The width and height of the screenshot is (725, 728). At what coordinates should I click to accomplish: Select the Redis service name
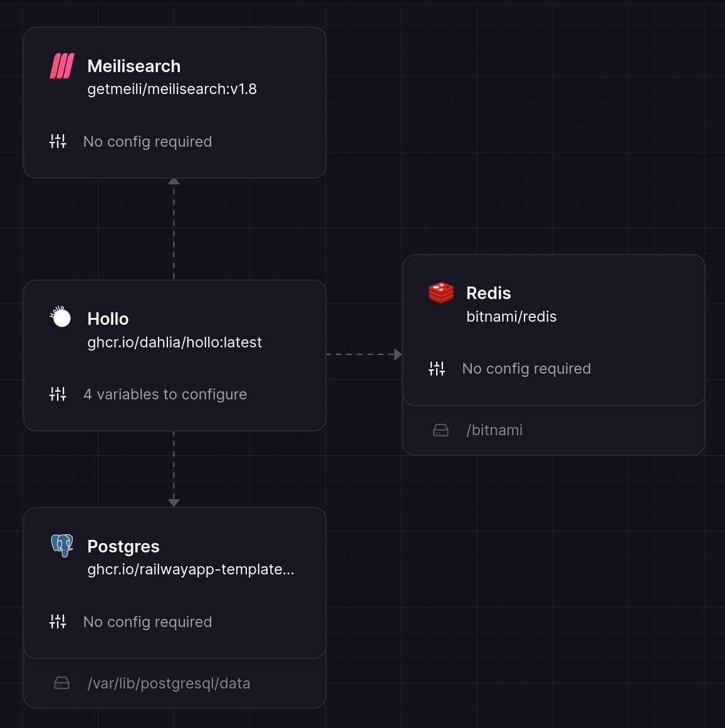[x=488, y=293]
